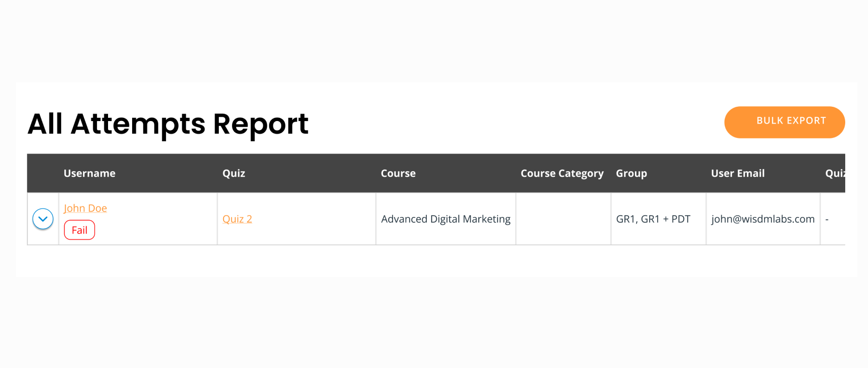Click the Group column header

click(631, 173)
